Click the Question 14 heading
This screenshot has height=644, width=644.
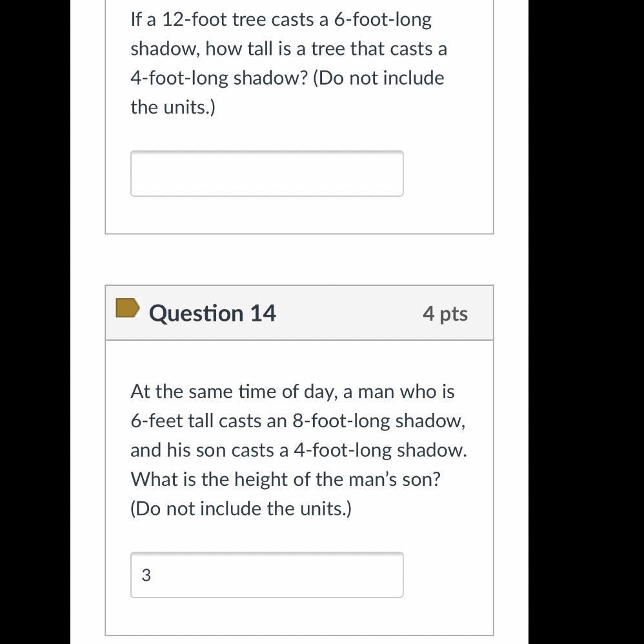pyautogui.click(x=212, y=313)
